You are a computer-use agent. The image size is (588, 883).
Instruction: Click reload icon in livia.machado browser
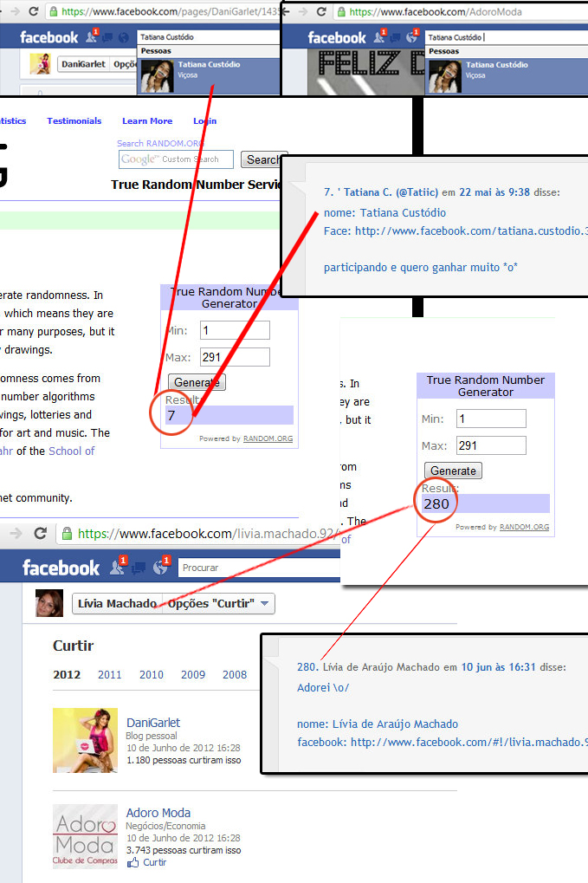pyautogui.click(x=40, y=533)
